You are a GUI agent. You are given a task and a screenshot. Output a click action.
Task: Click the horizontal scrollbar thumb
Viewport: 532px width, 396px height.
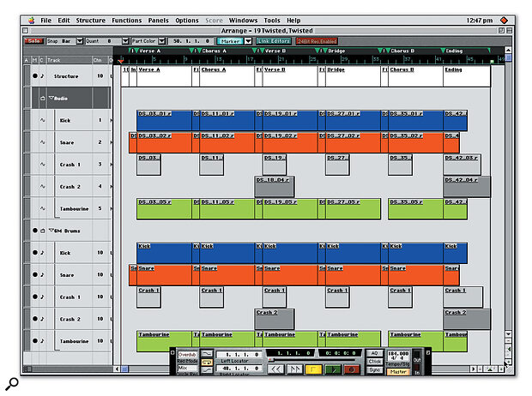click(124, 369)
